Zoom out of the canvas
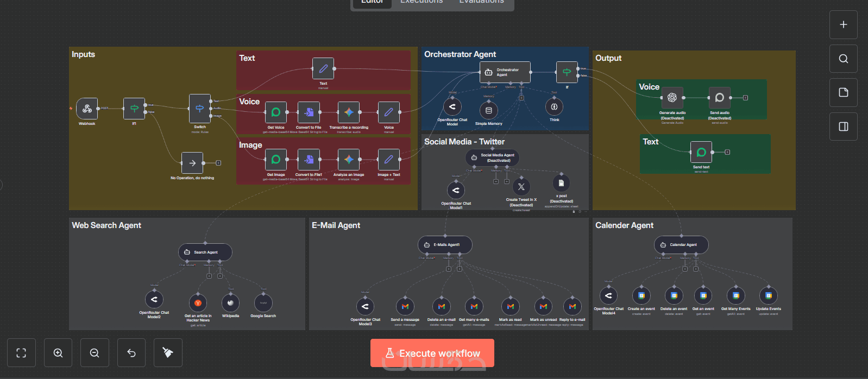Image resolution: width=868 pixels, height=379 pixels. 95,353
